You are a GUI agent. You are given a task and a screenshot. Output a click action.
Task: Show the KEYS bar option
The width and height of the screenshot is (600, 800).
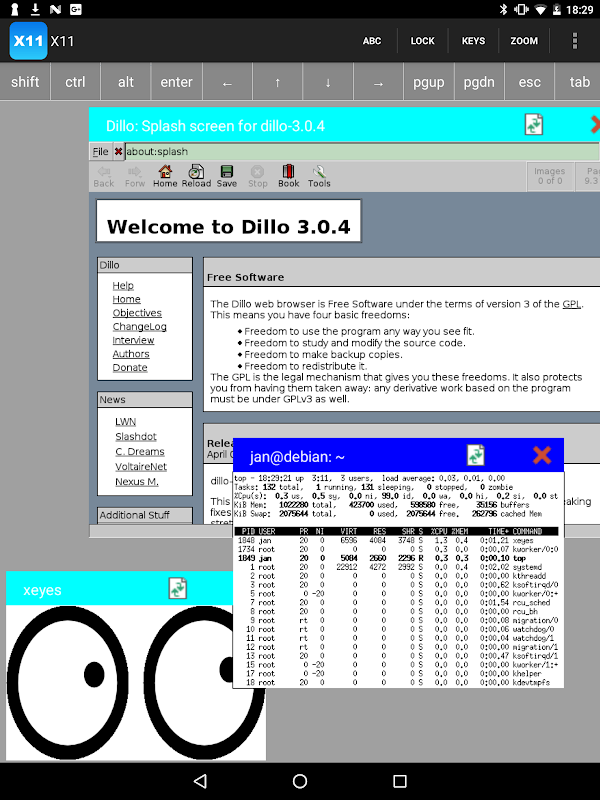(473, 41)
